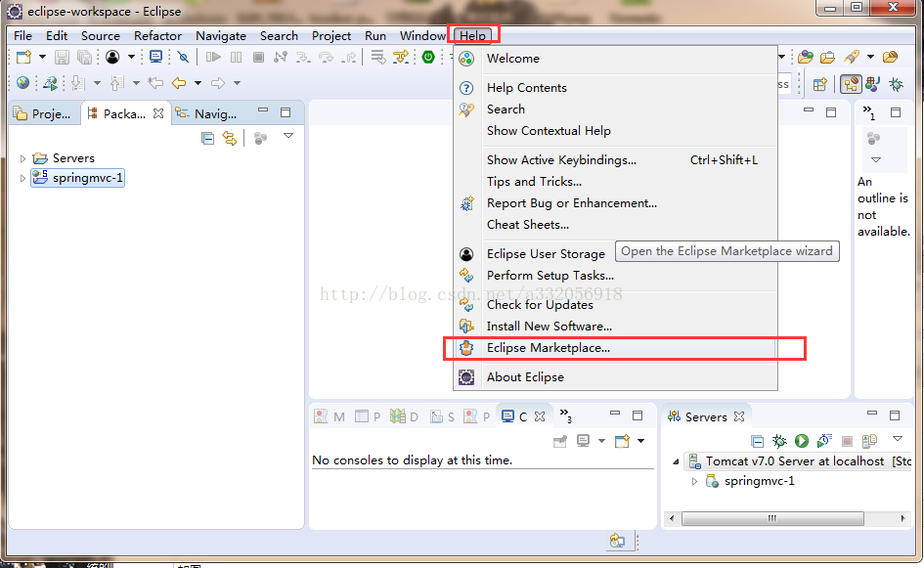Click Collapse All in Package Explorer
Image resolution: width=924 pixels, height=568 pixels.
point(207,139)
